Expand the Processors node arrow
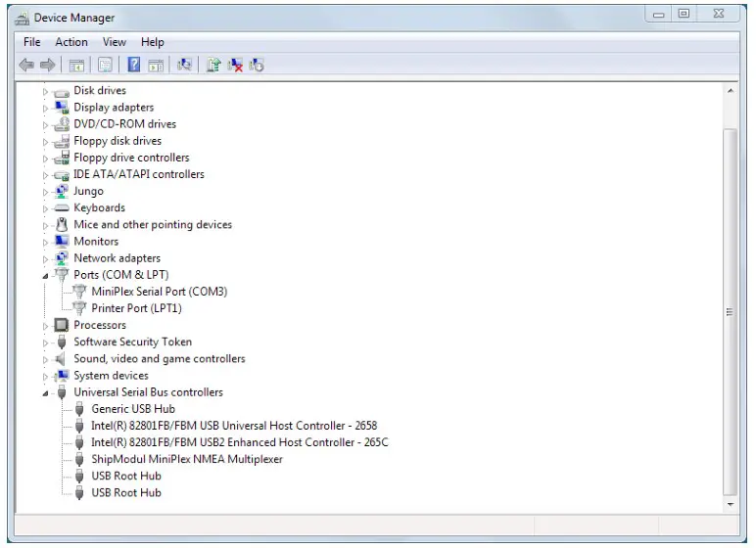This screenshot has height=548, width=756. point(45,326)
